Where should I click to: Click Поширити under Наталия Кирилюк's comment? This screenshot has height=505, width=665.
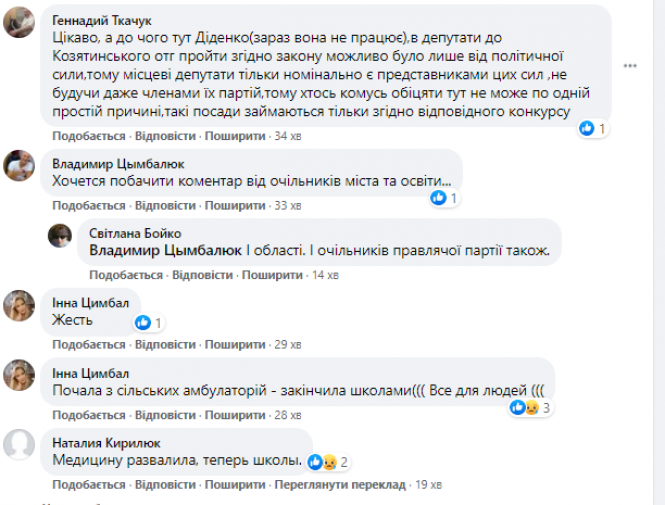point(233,485)
